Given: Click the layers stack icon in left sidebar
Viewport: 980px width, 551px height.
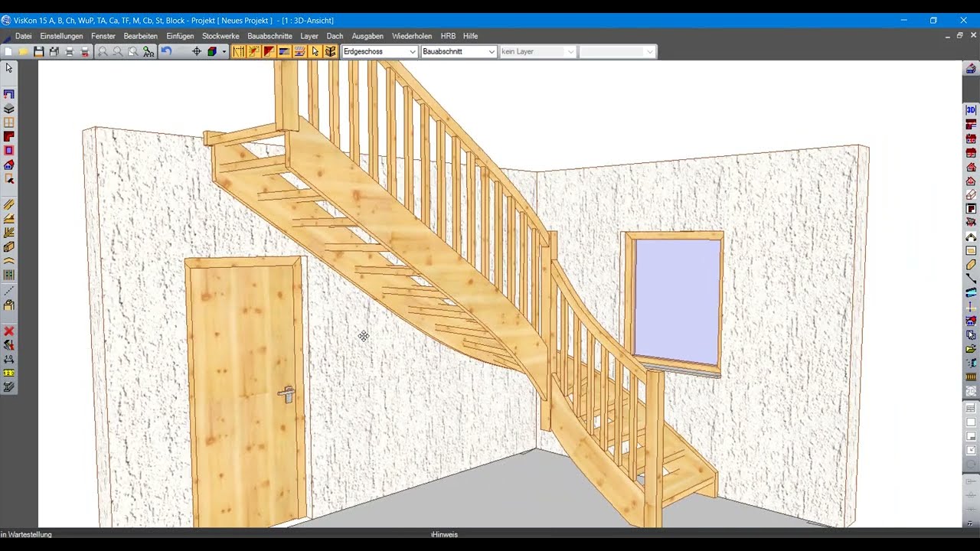Looking at the screenshot, I should tap(9, 108).
